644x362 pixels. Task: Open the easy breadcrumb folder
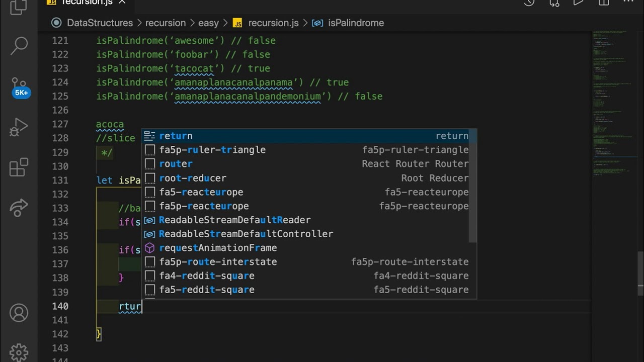tap(208, 23)
